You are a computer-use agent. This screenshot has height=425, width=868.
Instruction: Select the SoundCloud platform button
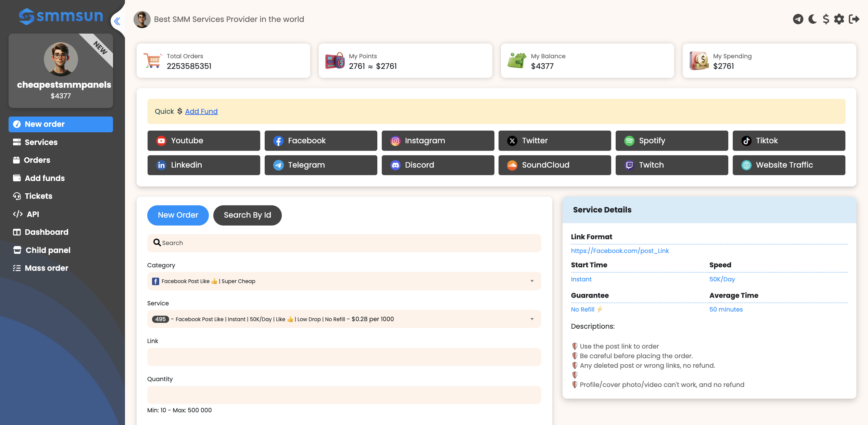click(x=554, y=165)
